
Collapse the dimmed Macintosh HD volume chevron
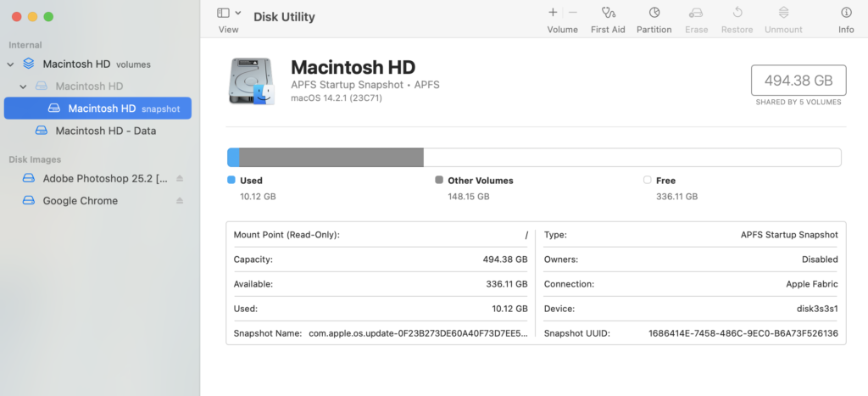(23, 86)
